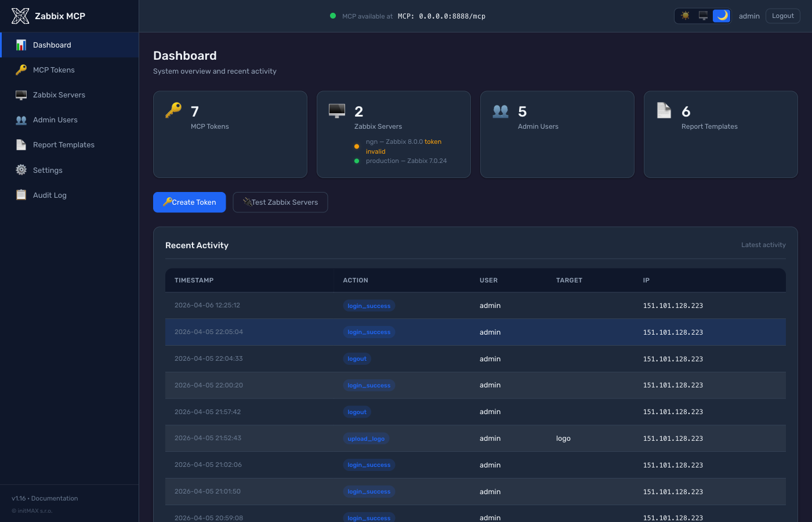Image resolution: width=812 pixels, height=522 pixels.
Task: Click the login_success badge on the latest activity row
Action: coord(369,305)
